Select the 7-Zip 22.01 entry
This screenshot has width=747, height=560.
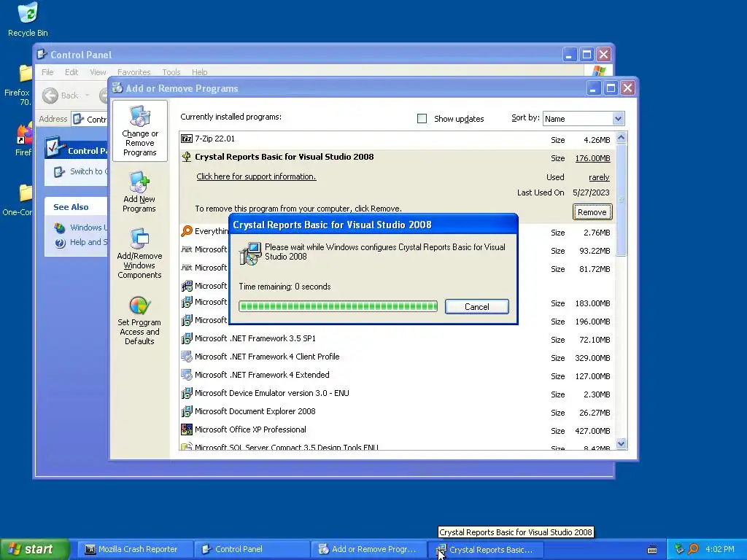coord(397,139)
